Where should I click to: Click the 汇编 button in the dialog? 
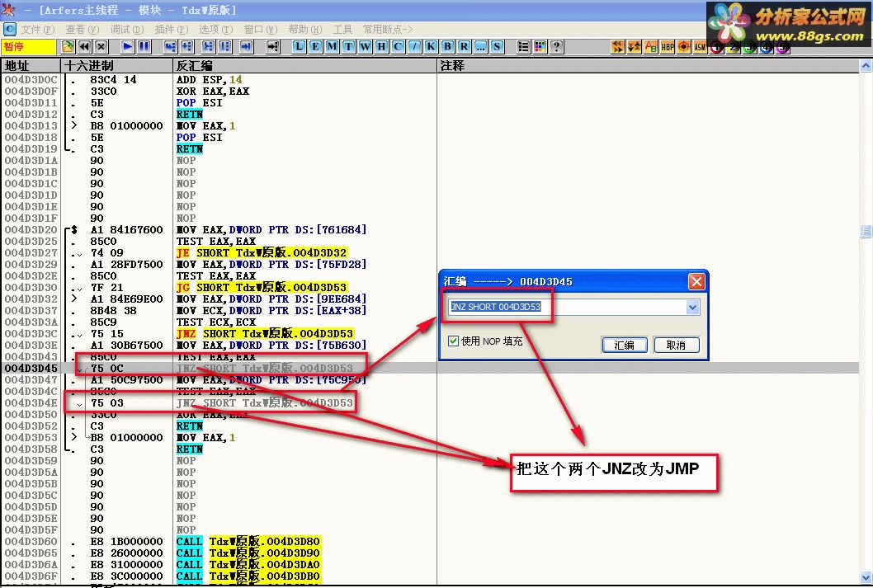click(x=624, y=345)
